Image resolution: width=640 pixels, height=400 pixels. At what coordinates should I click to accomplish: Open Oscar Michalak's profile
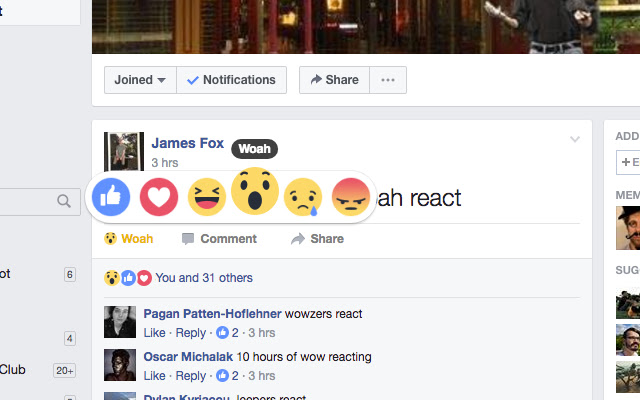188,357
